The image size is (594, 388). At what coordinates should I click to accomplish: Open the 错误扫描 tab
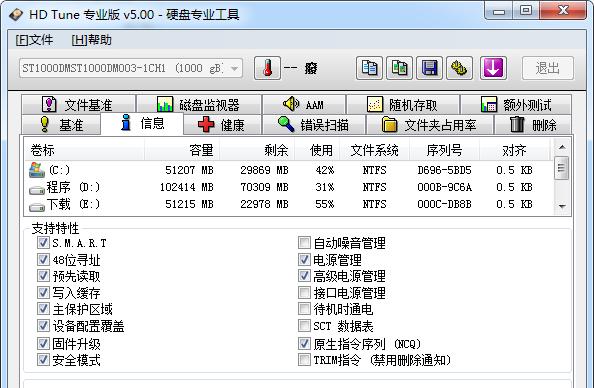[x=314, y=124]
